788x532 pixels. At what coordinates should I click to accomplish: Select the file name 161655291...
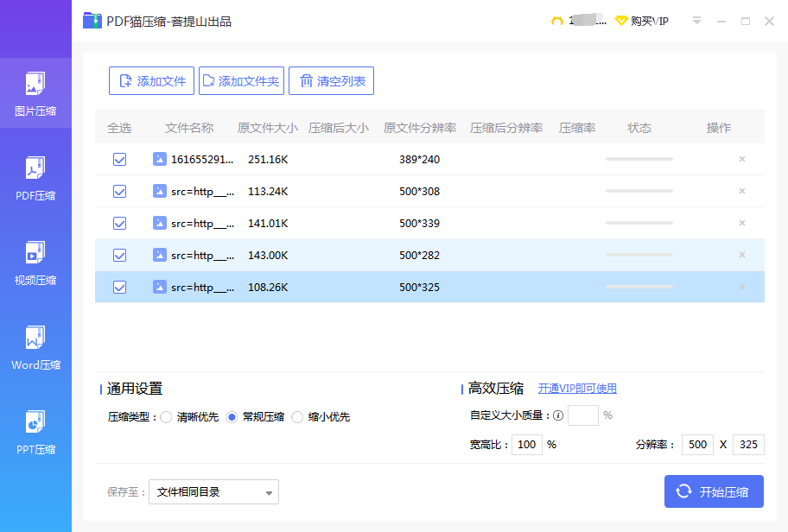tap(202, 159)
